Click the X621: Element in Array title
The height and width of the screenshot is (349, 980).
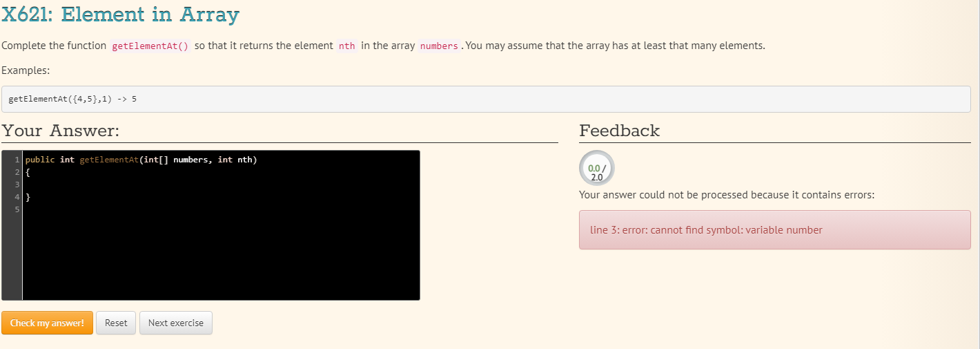coord(121,14)
